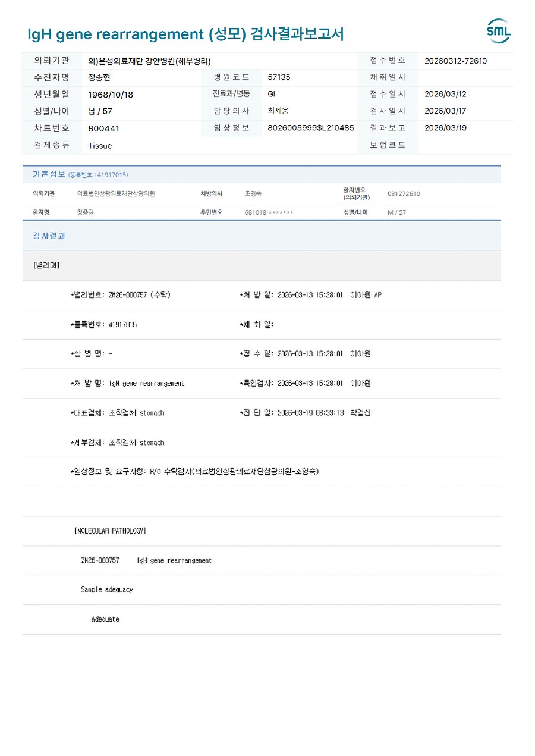Viewport: 535px width, 756px height.
Task: Click the 처방의사 name '조영숙'
Action: pyautogui.click(x=253, y=194)
